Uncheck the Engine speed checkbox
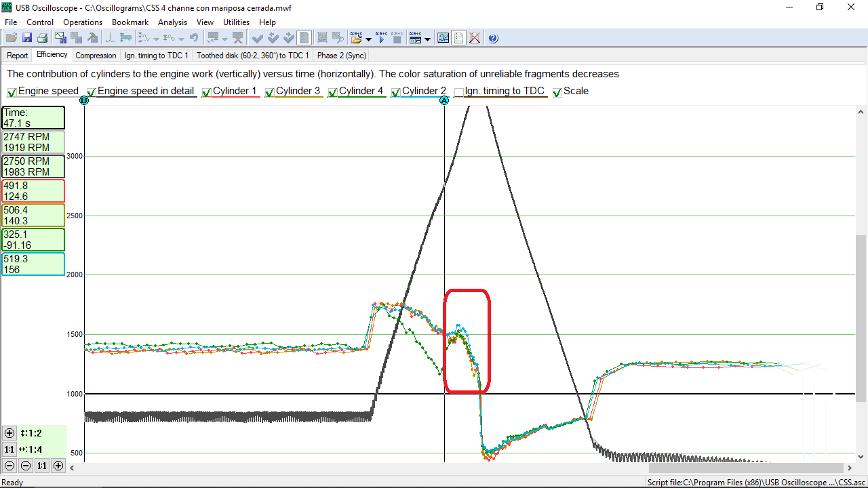The image size is (868, 488). pyautogui.click(x=12, y=92)
